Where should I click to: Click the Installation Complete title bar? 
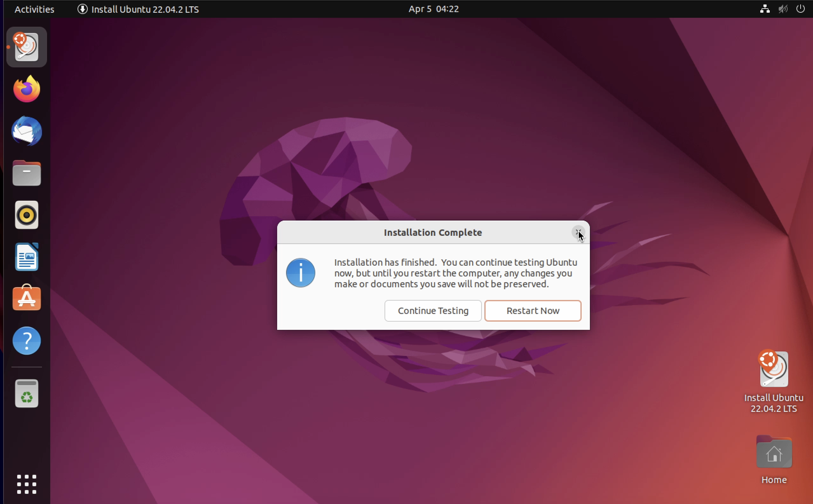(433, 232)
